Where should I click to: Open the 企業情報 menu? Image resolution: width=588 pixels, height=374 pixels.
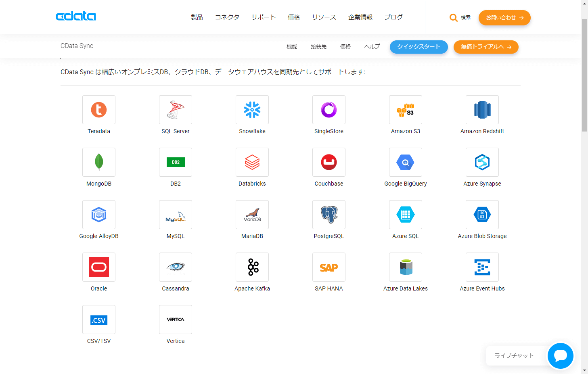[360, 17]
